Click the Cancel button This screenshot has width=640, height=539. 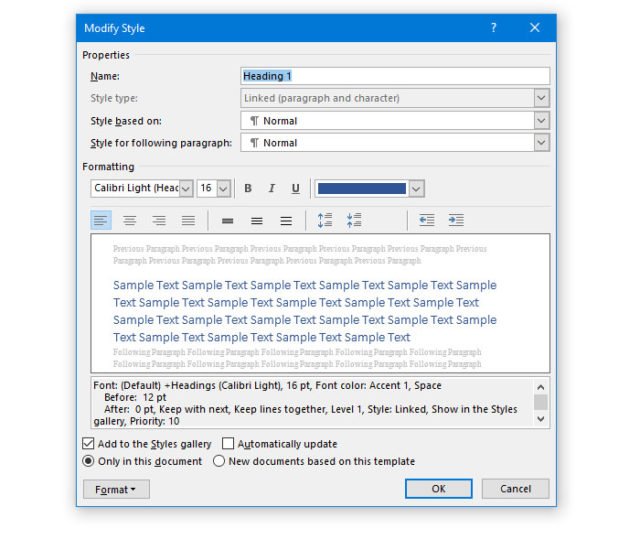pos(515,488)
